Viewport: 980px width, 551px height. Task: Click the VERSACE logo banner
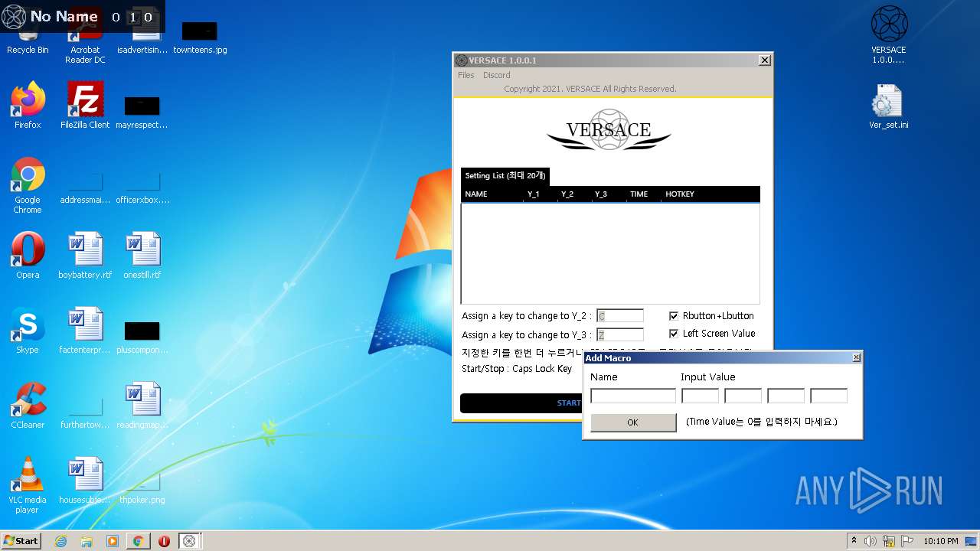(x=609, y=131)
